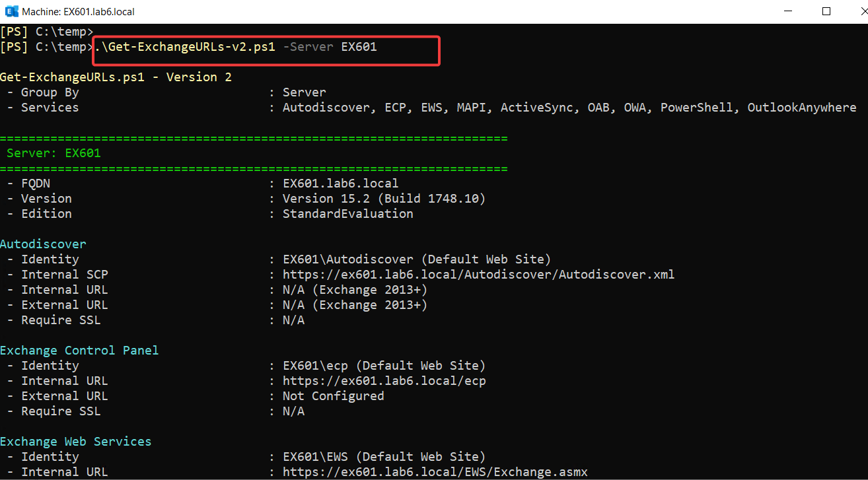Click the Internal URL label under Exchange Control Panel
Screen dimensions: 868x480
(65, 381)
